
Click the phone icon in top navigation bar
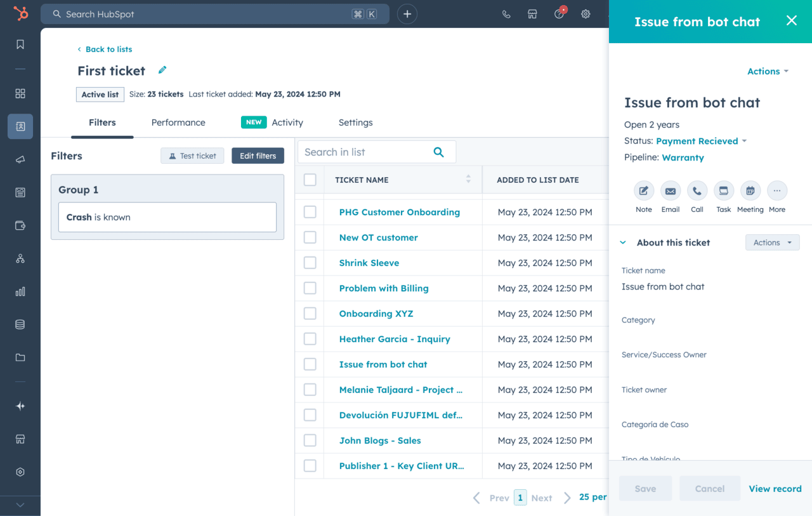[506, 14]
